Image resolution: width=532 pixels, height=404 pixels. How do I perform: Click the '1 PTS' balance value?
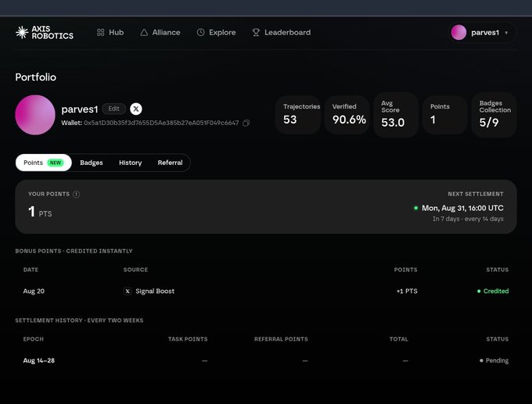pos(40,212)
